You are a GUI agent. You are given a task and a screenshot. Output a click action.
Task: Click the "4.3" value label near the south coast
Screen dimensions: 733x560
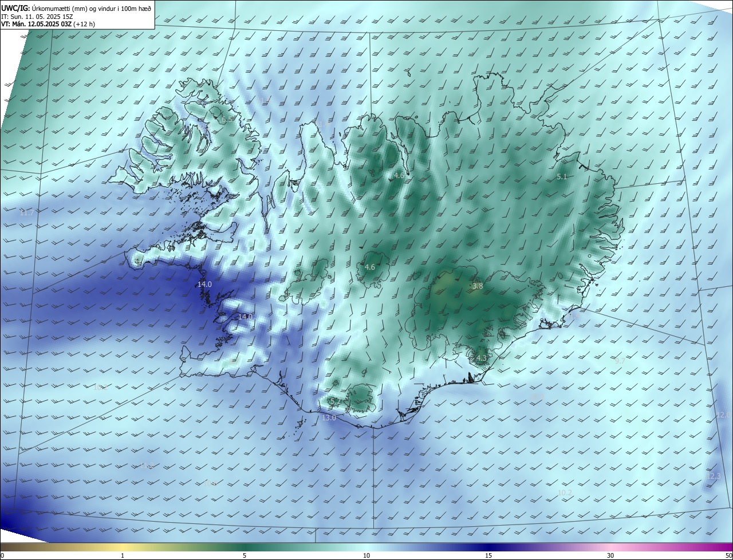tap(481, 358)
